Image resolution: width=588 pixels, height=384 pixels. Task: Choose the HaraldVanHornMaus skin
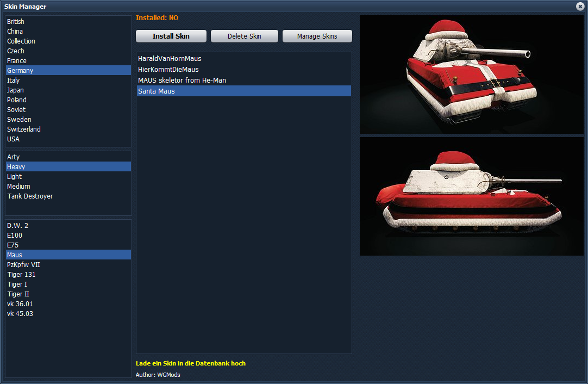pyautogui.click(x=244, y=58)
